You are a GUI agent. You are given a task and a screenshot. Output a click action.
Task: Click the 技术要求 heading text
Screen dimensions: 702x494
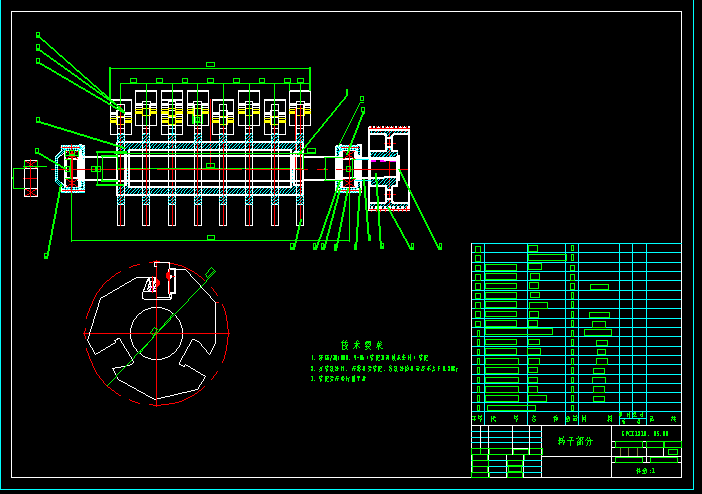tap(362, 345)
